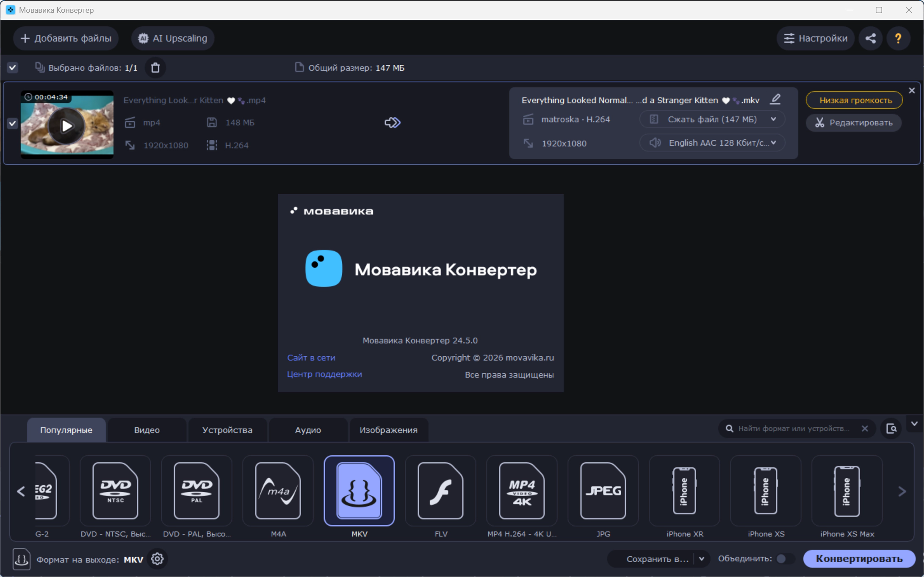924x577 pixels.
Task: Toggle the Объединить switch
Action: (785, 559)
